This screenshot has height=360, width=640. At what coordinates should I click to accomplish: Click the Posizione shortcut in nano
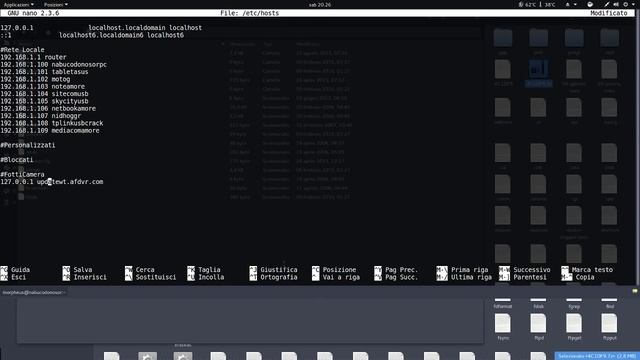tap(335, 270)
